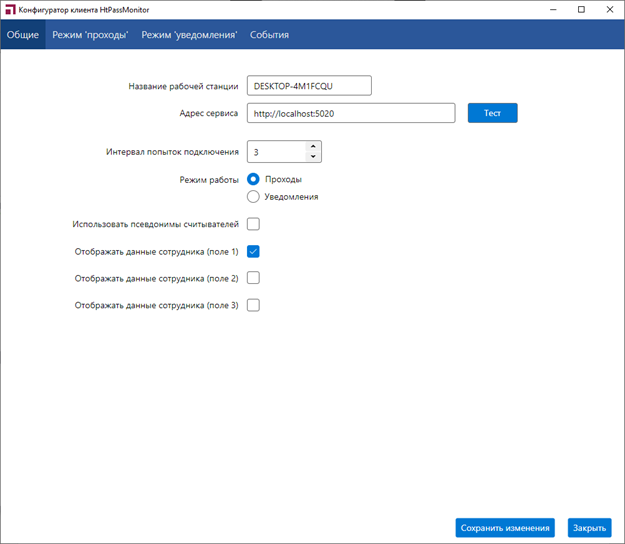Screen dimensions: 625x544
Task: Click the 'Интервал попыток подключения' number field
Action: [276, 152]
